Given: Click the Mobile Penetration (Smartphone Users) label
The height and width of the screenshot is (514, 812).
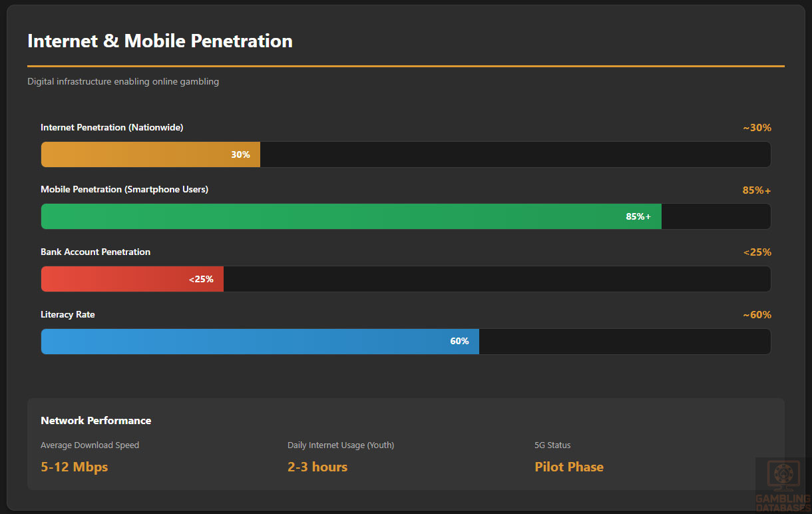Looking at the screenshot, I should (124, 190).
